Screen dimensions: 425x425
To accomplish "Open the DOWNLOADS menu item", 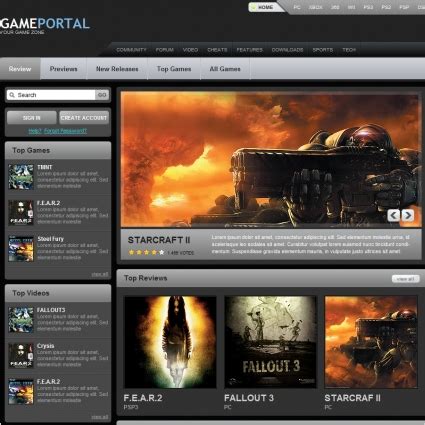I will tap(287, 50).
